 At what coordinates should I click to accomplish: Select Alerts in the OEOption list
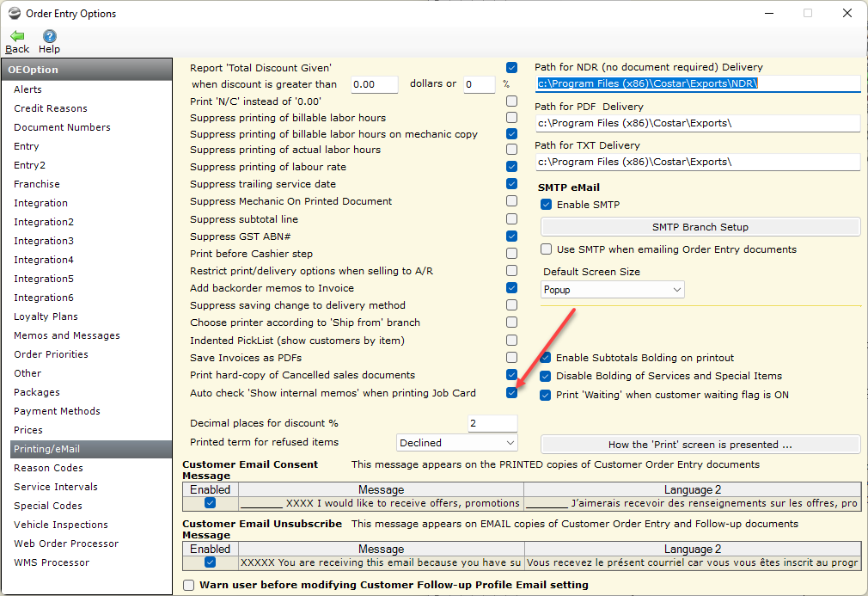coord(28,89)
